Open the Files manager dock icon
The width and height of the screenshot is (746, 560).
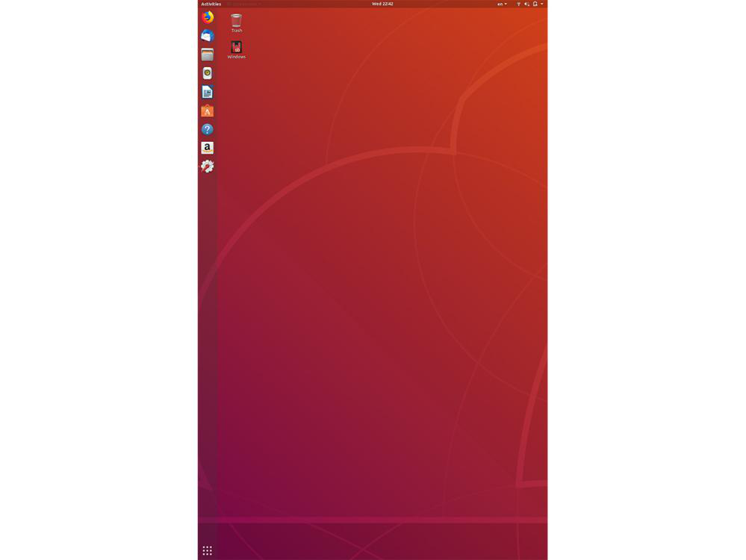[x=208, y=55]
